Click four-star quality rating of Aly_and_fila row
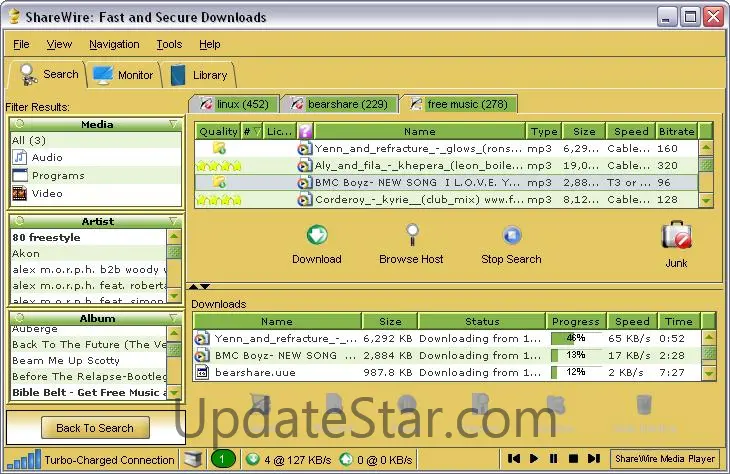Screen dimensions: 730x474 219,165
